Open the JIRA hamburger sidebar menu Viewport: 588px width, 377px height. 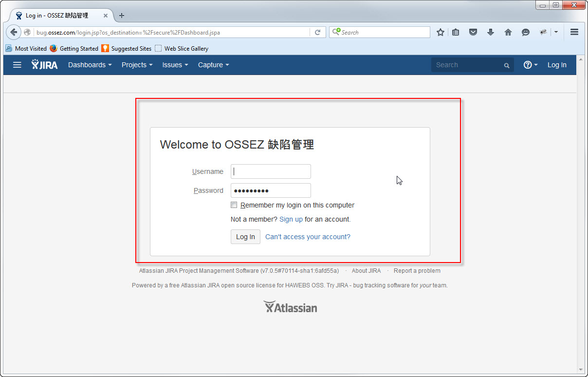17,65
